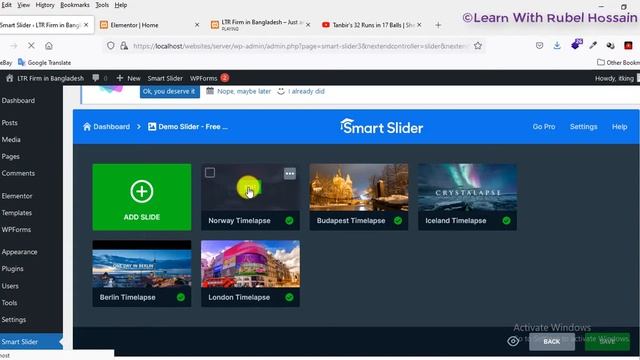Click the Demo Slider - Free breadcrumb

pyautogui.click(x=188, y=127)
